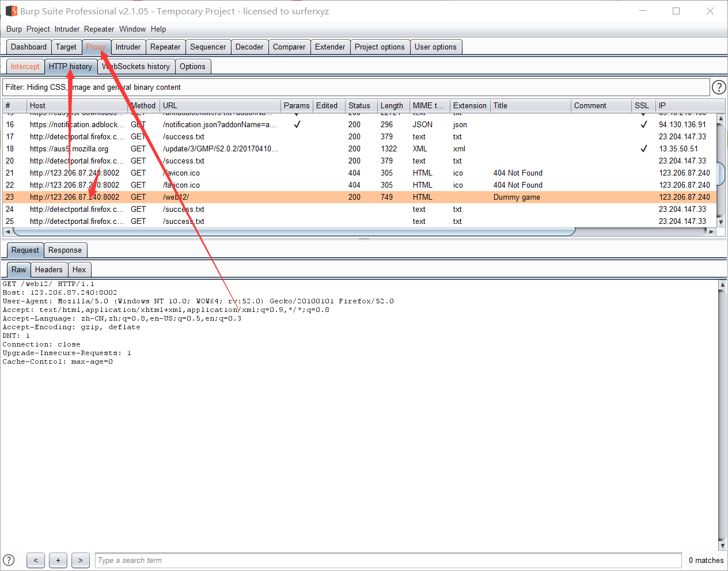Image resolution: width=728 pixels, height=571 pixels.
Task: Click the Host header line in request
Action: (60, 292)
